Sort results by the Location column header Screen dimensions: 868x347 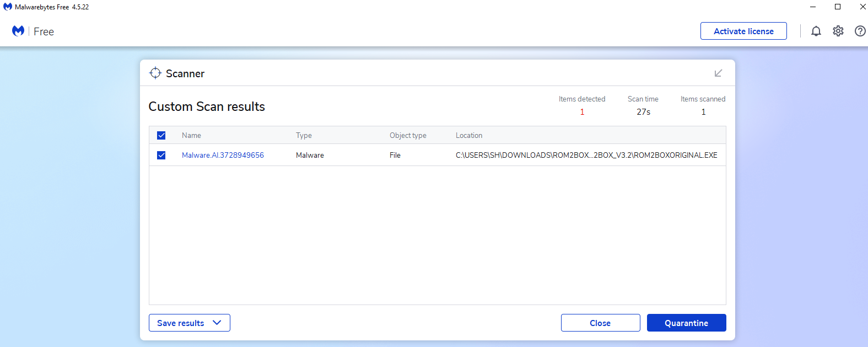[x=469, y=135]
